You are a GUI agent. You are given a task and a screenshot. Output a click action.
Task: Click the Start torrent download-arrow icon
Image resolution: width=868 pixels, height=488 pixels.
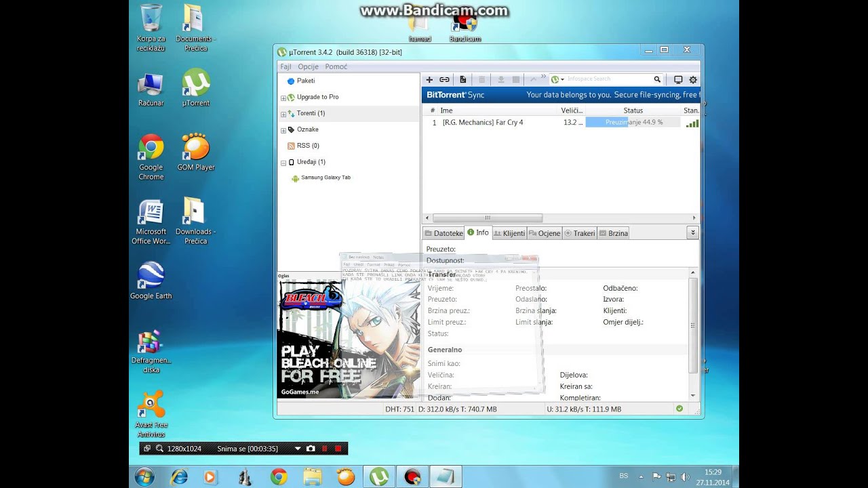pos(501,80)
